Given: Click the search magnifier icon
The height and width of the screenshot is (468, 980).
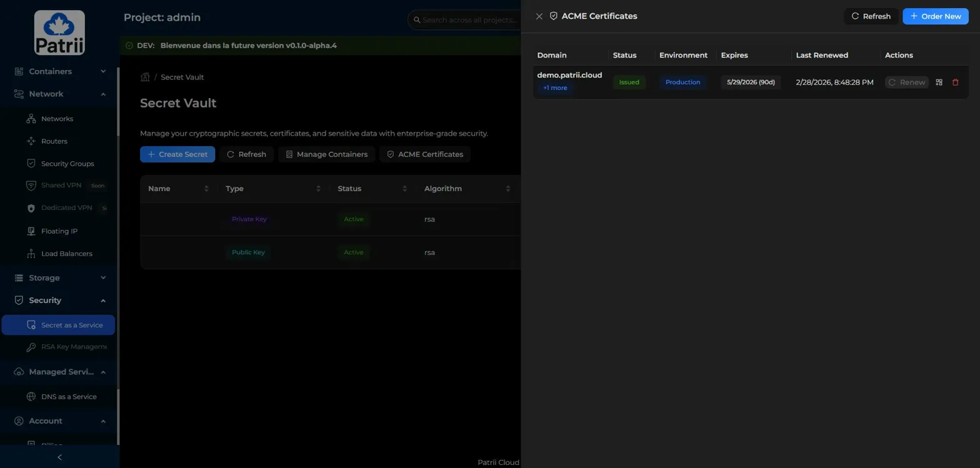Looking at the screenshot, I should [417, 20].
